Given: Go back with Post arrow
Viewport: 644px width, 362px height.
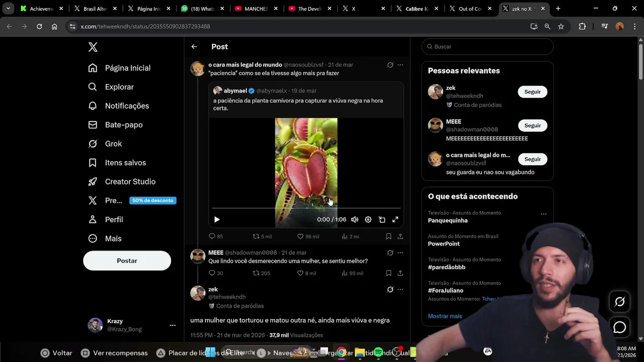Looking at the screenshot, I should pos(194,47).
